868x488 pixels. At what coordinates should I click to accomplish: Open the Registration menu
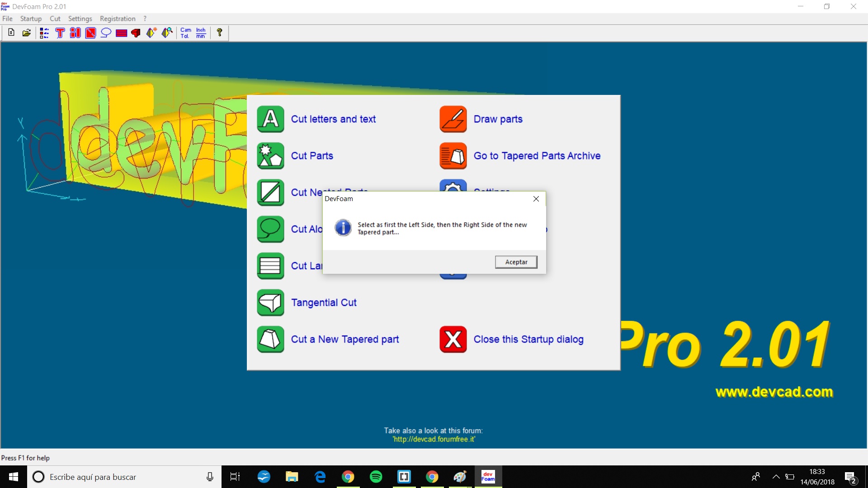coord(118,19)
